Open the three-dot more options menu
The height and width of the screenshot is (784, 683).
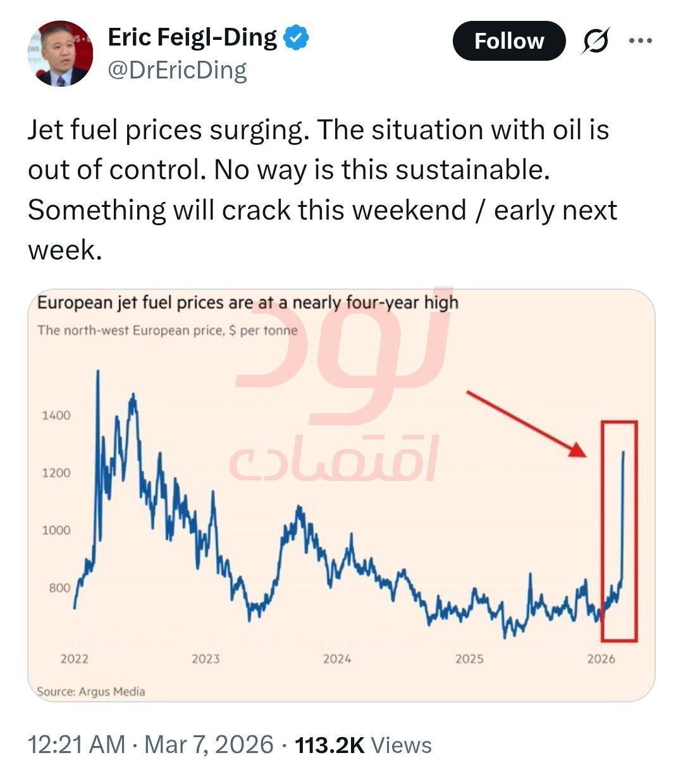(640, 41)
